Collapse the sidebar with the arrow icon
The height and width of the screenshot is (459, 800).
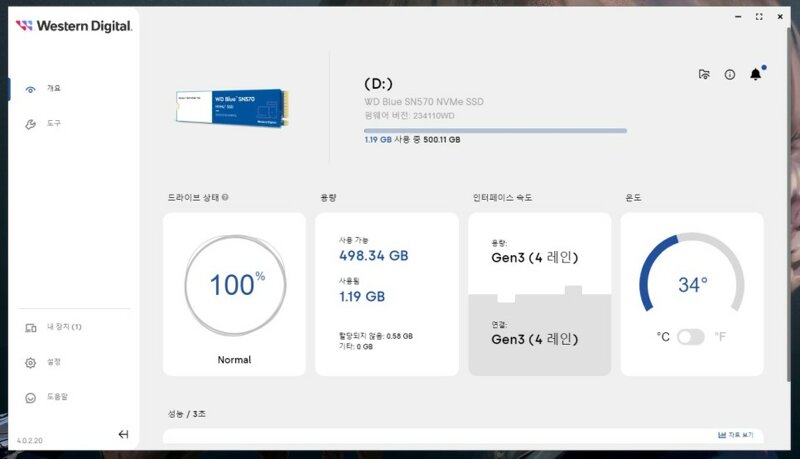click(123, 434)
